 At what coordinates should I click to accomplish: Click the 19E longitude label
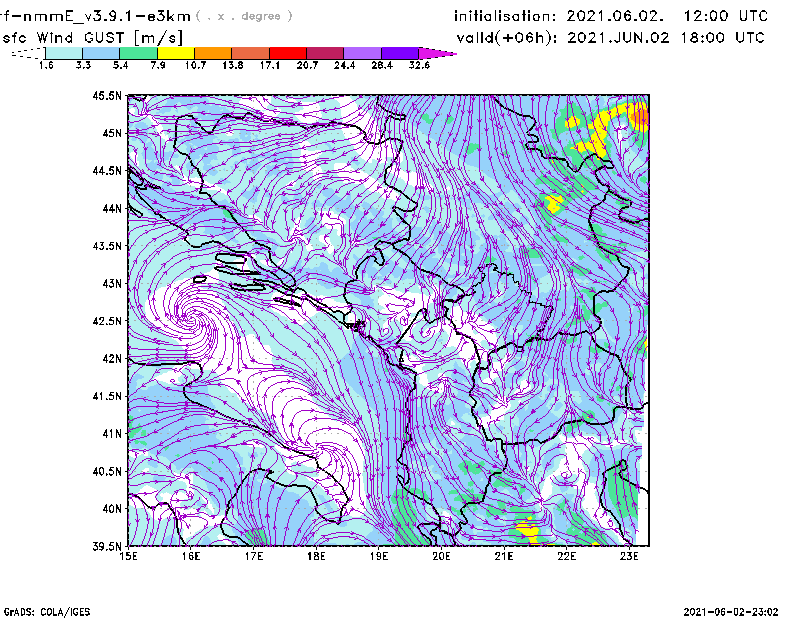379,556
